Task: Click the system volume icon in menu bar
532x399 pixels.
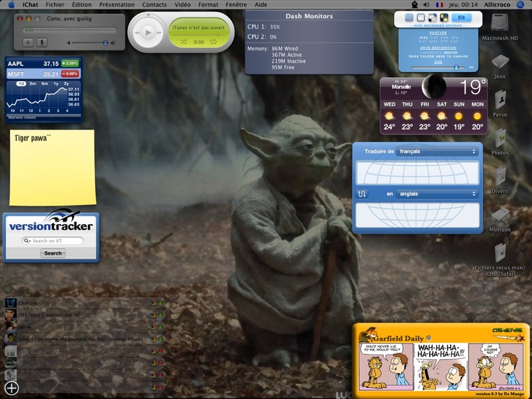Action: tap(425, 5)
